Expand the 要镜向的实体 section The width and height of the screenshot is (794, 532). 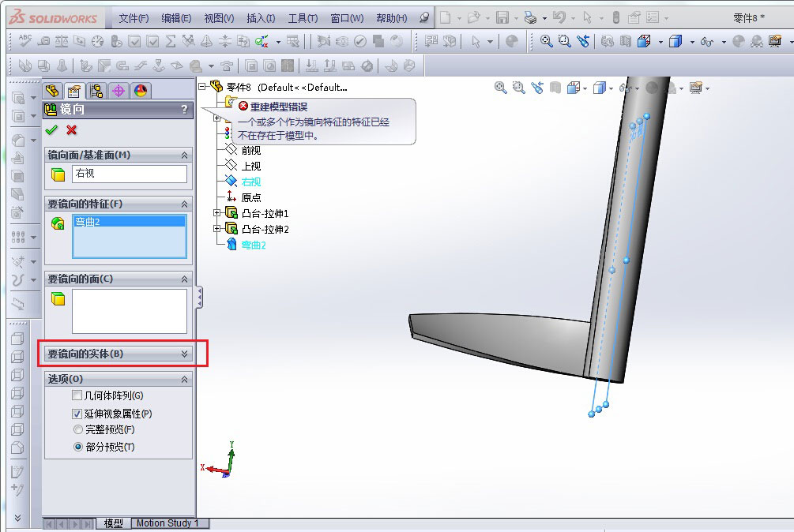click(183, 354)
